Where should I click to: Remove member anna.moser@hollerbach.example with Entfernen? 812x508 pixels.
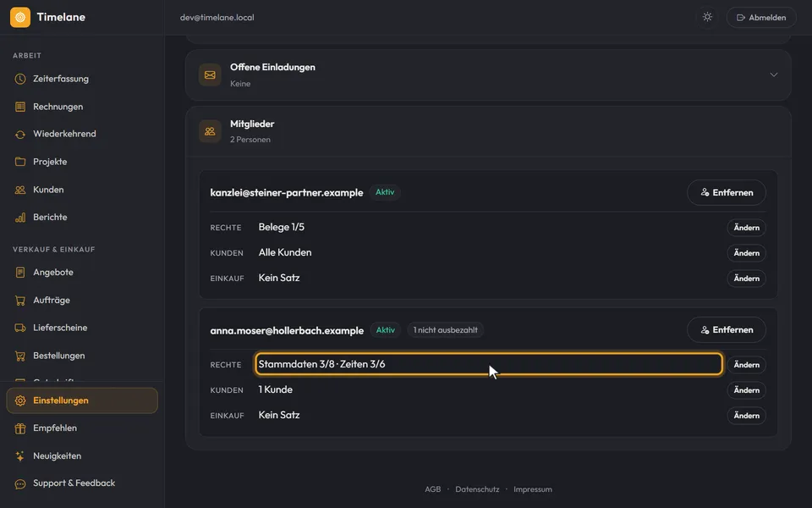727,329
